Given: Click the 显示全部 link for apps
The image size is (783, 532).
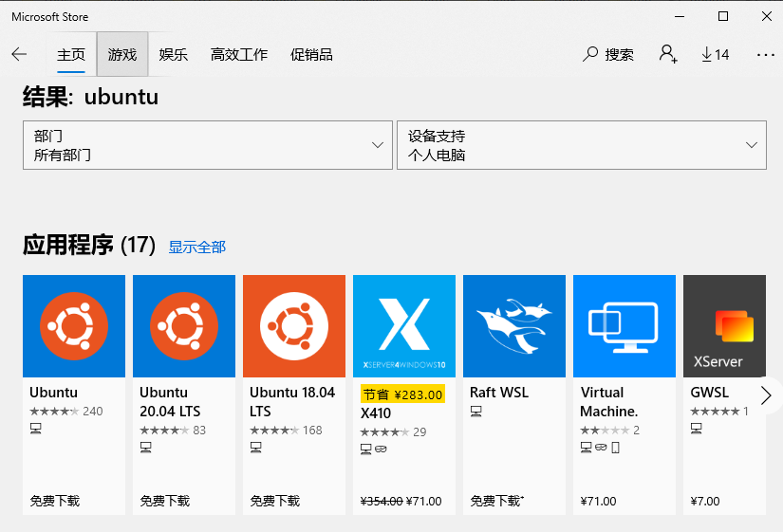Looking at the screenshot, I should 197,248.
